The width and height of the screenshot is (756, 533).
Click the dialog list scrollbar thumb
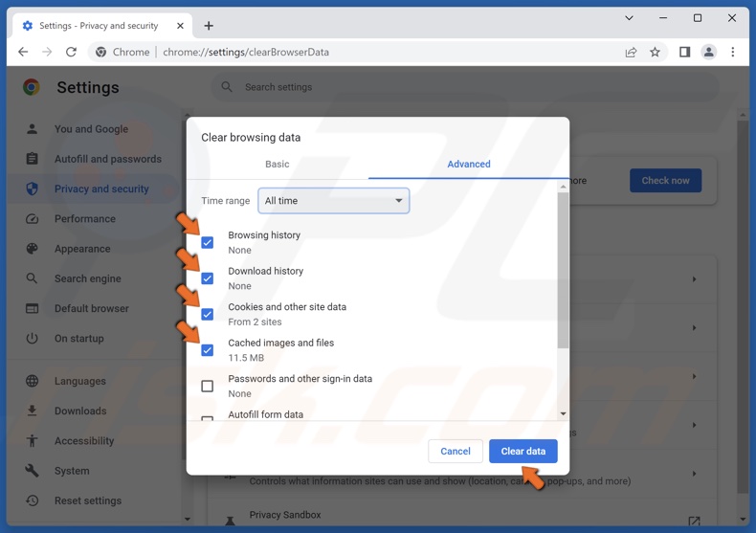pos(563,270)
